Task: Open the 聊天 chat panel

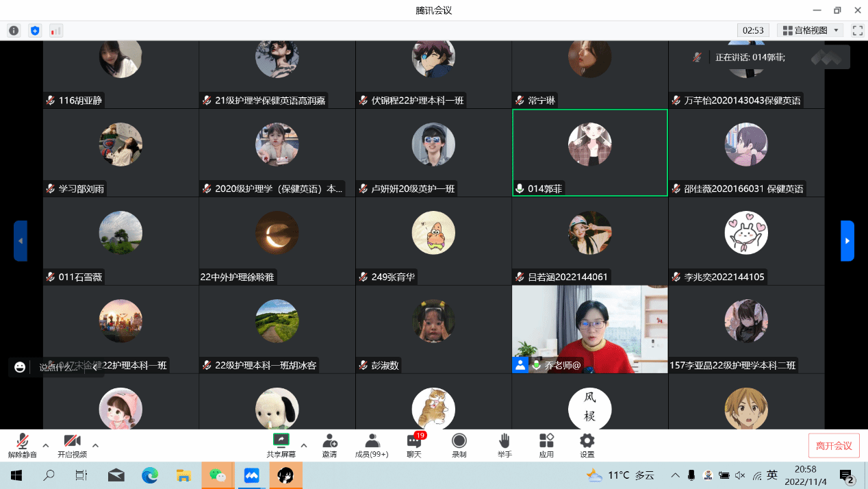Action: coord(414,444)
